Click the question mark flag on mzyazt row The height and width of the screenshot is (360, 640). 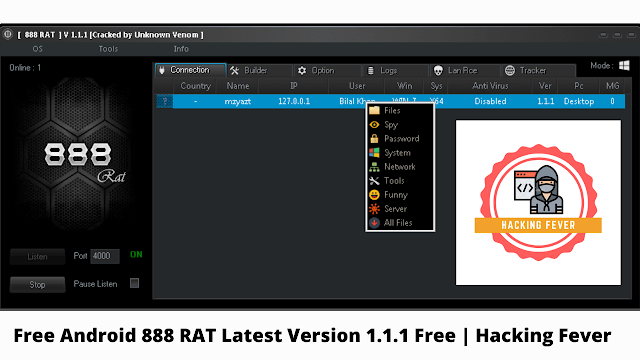(x=165, y=101)
